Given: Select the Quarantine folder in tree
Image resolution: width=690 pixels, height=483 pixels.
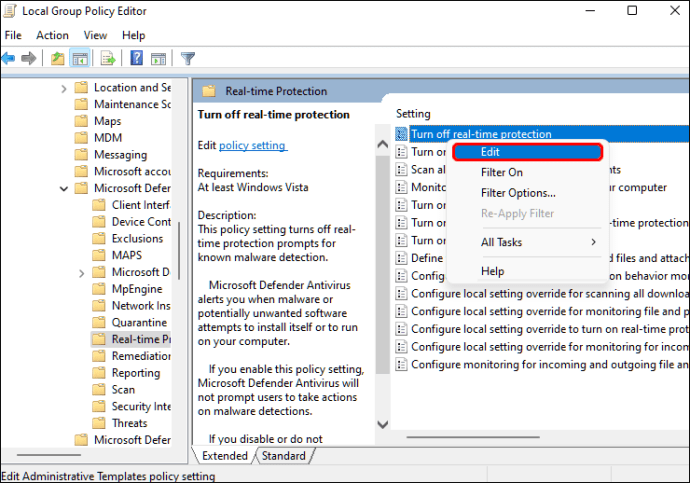Looking at the screenshot, I should (139, 323).
